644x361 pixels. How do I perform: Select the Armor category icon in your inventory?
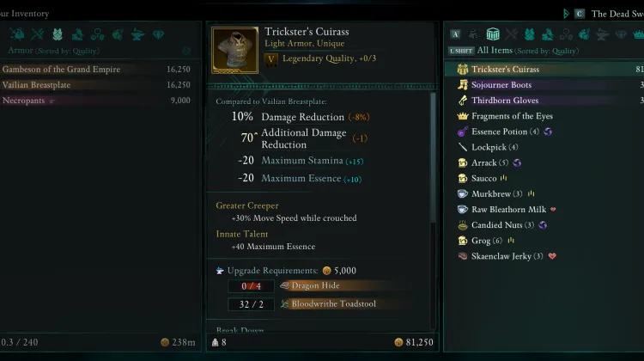point(57,34)
